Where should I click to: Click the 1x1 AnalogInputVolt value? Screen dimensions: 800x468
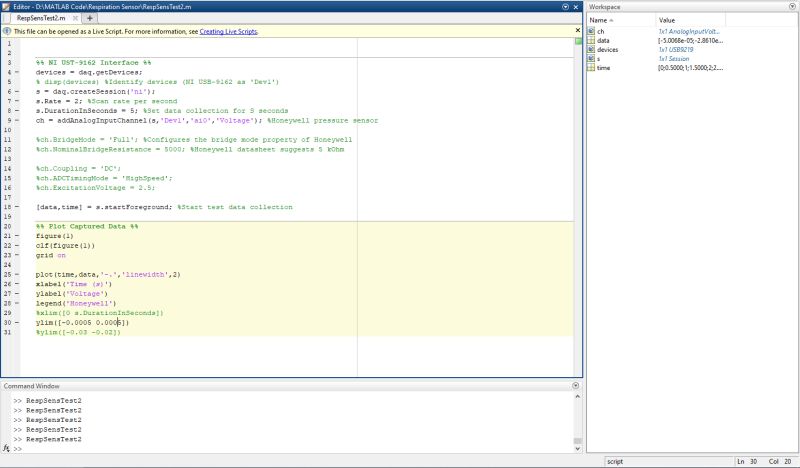coord(689,31)
